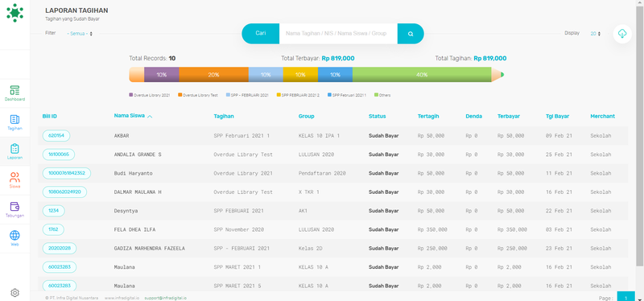Click SPP - FEBRUARI 2021 legend entry
Image resolution: width=644 pixels, height=301 pixels.
(x=247, y=95)
